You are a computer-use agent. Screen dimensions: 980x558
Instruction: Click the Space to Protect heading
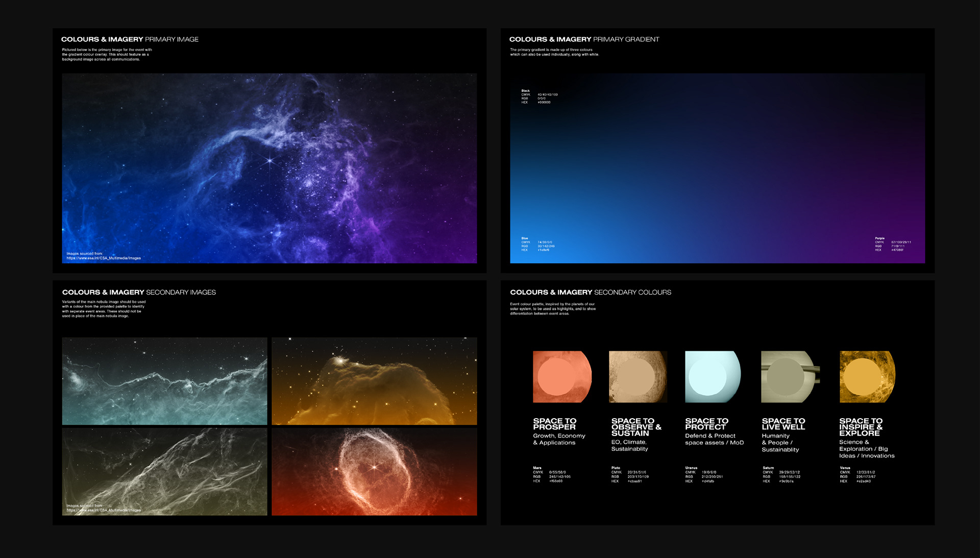pyautogui.click(x=706, y=424)
